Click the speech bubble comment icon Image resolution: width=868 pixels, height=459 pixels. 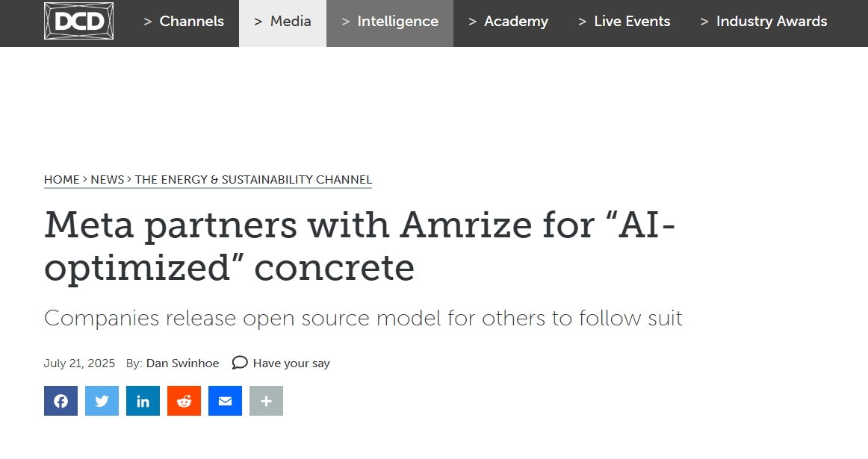[240, 363]
